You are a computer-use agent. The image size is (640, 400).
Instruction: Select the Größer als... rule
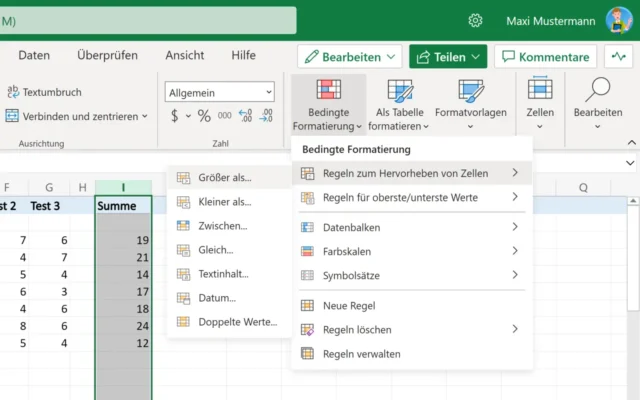(225, 178)
